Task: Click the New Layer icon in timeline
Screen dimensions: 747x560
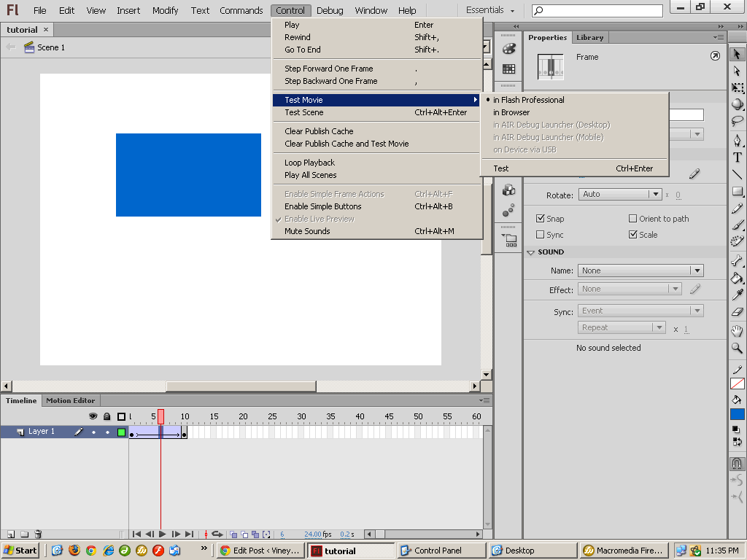Action: pos(11,534)
